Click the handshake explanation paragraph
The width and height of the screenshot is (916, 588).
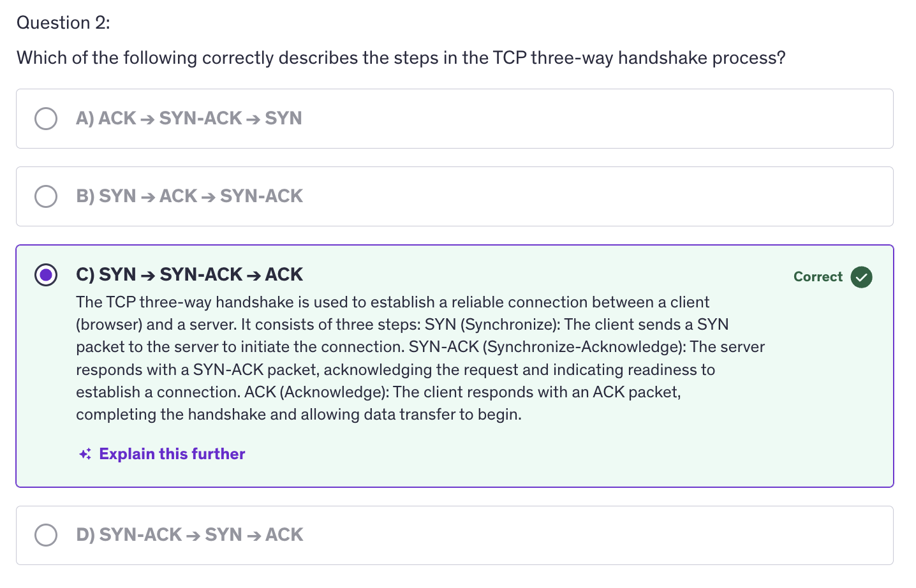pos(420,358)
